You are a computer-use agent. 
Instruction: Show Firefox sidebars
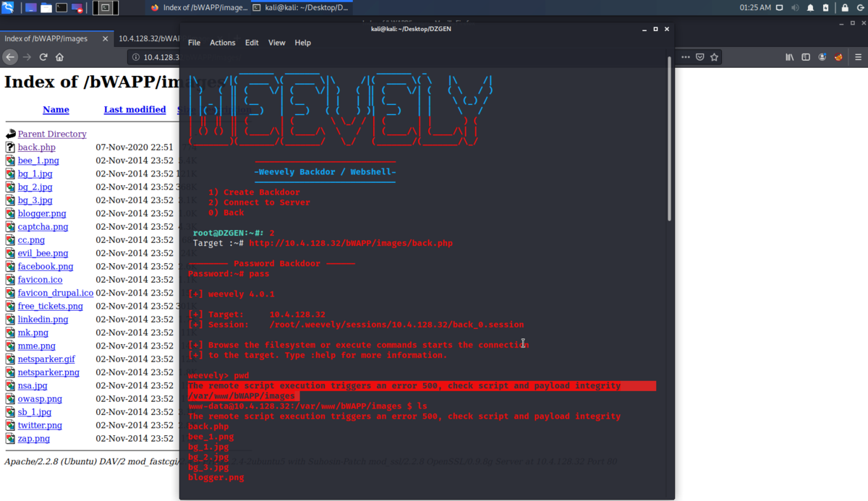pos(806,57)
